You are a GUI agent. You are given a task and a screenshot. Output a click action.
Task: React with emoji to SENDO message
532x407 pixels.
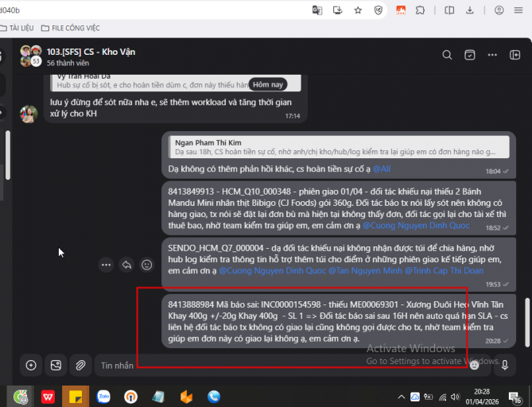[146, 265]
